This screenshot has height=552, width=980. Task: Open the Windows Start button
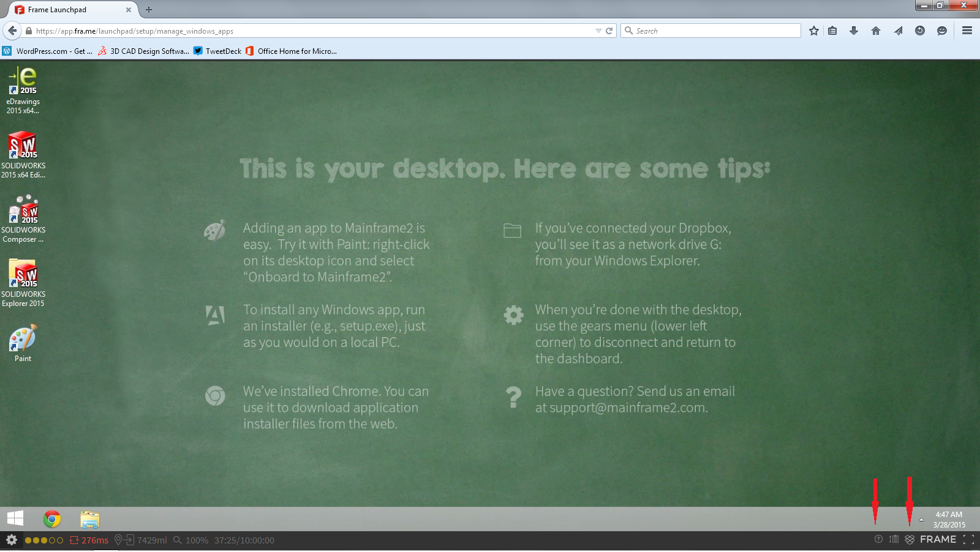[x=15, y=519]
